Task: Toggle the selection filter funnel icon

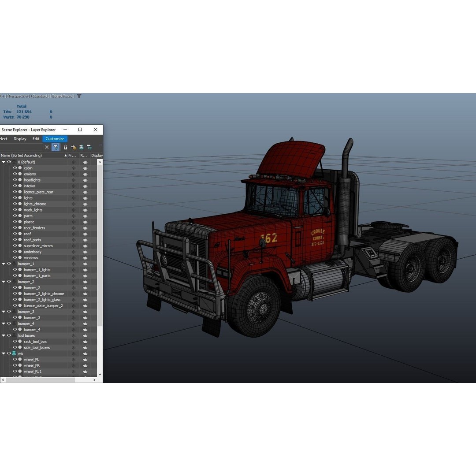Action: (x=56, y=147)
